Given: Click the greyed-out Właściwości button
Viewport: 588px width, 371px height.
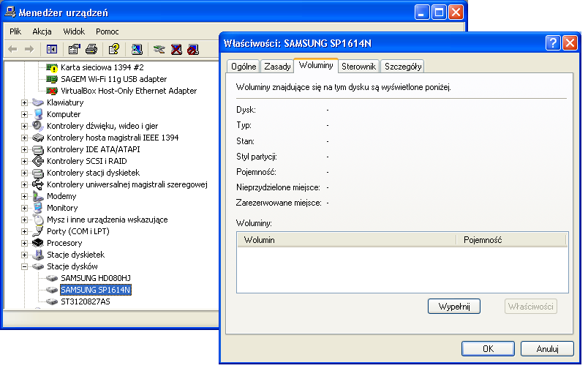Looking at the screenshot, I should click(531, 307).
